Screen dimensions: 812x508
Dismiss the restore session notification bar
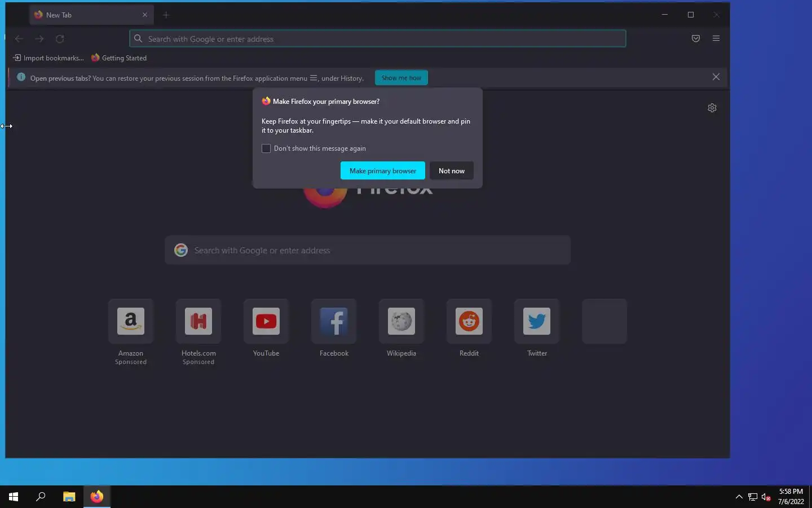point(716,77)
